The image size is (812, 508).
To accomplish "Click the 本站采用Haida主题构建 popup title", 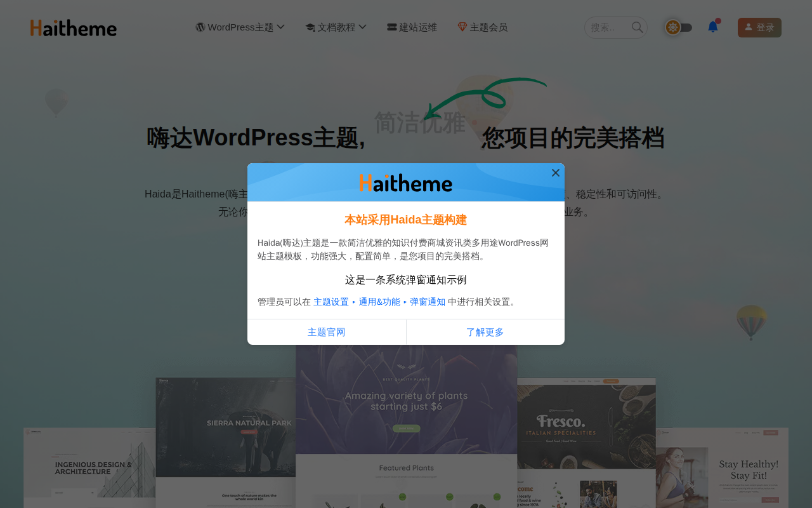I will (406, 220).
